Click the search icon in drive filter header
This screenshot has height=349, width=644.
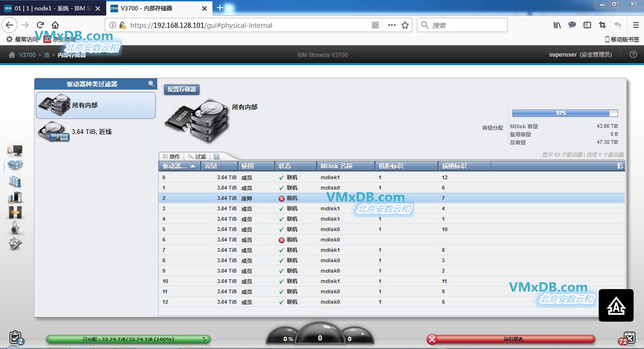[151, 84]
